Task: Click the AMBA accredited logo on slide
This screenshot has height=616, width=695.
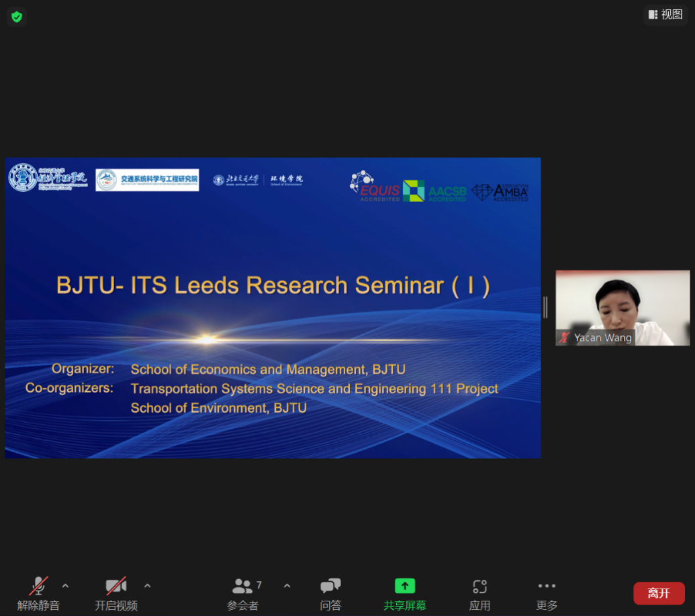Action: point(500,193)
